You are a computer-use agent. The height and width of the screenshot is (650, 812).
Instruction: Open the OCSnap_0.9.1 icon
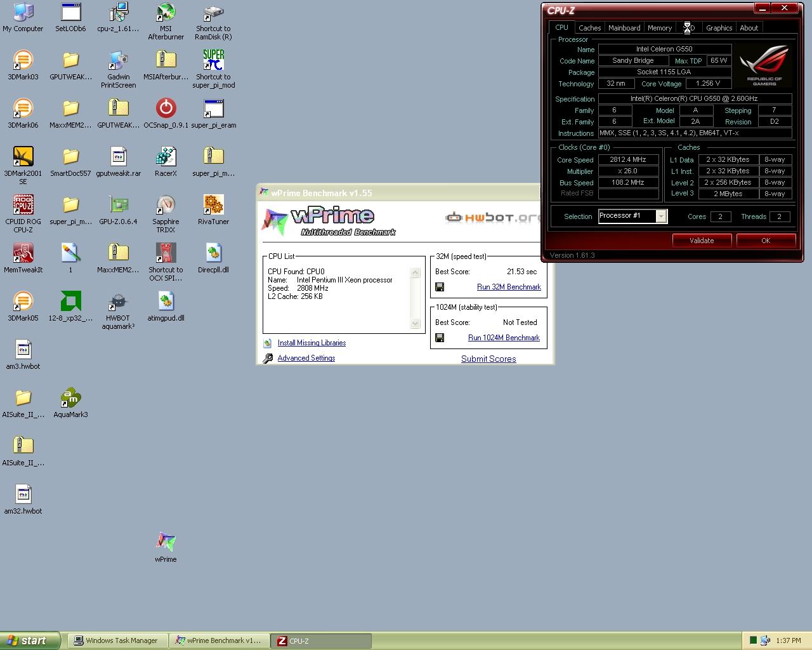[x=166, y=114]
